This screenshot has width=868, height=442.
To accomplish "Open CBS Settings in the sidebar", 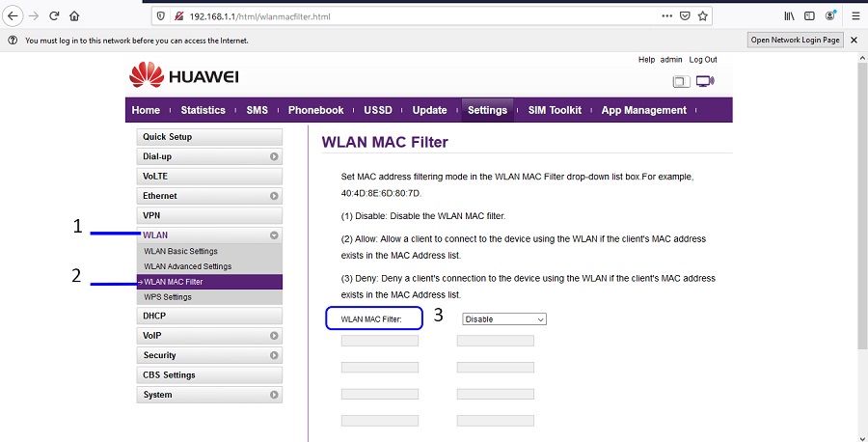I will [209, 375].
